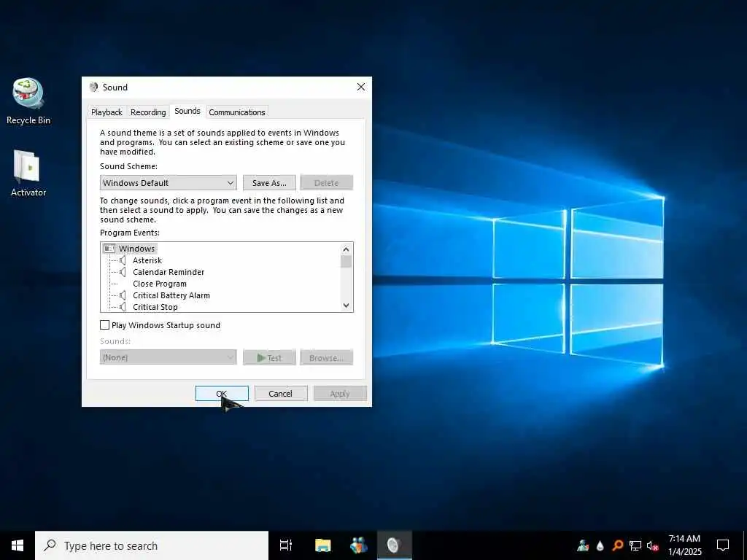Viewport: 747px width, 560px height.
Task: Open the muted volume tray icon
Action: [653, 546]
